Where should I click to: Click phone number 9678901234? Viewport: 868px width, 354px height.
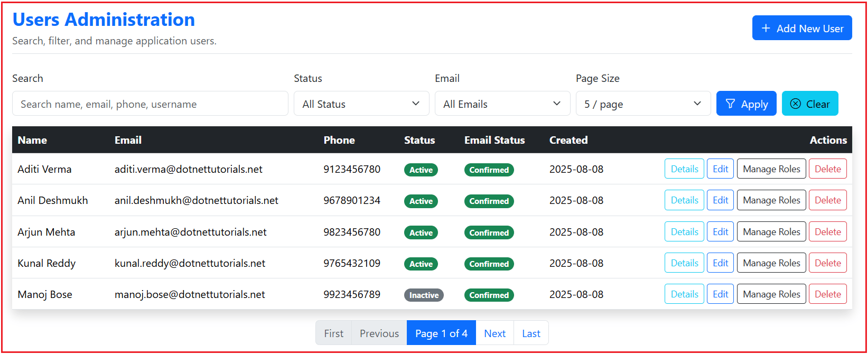tap(352, 200)
